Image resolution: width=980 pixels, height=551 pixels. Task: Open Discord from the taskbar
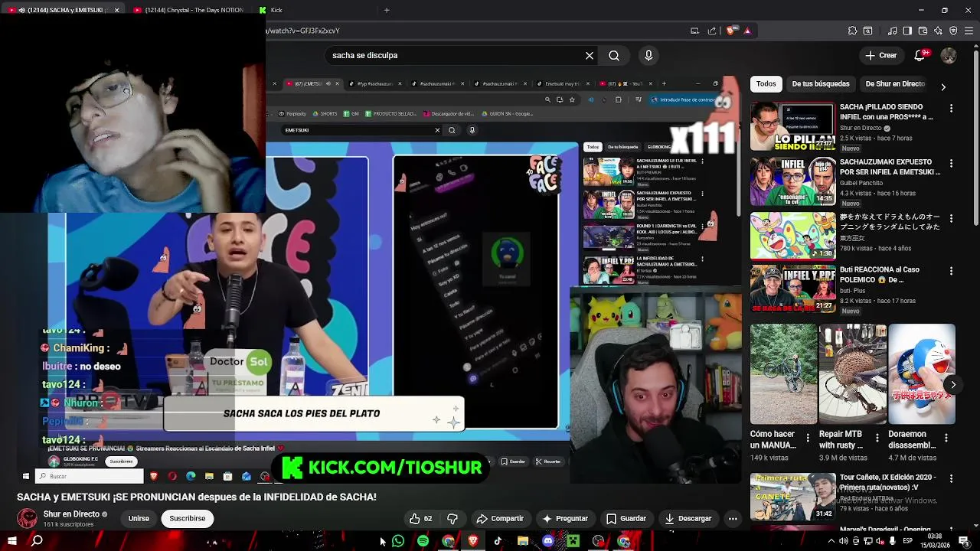[548, 541]
